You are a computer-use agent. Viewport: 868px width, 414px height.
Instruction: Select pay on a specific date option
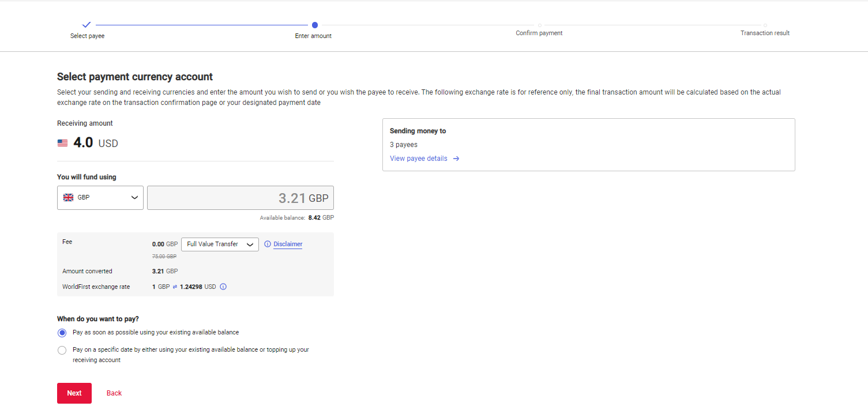pos(62,350)
